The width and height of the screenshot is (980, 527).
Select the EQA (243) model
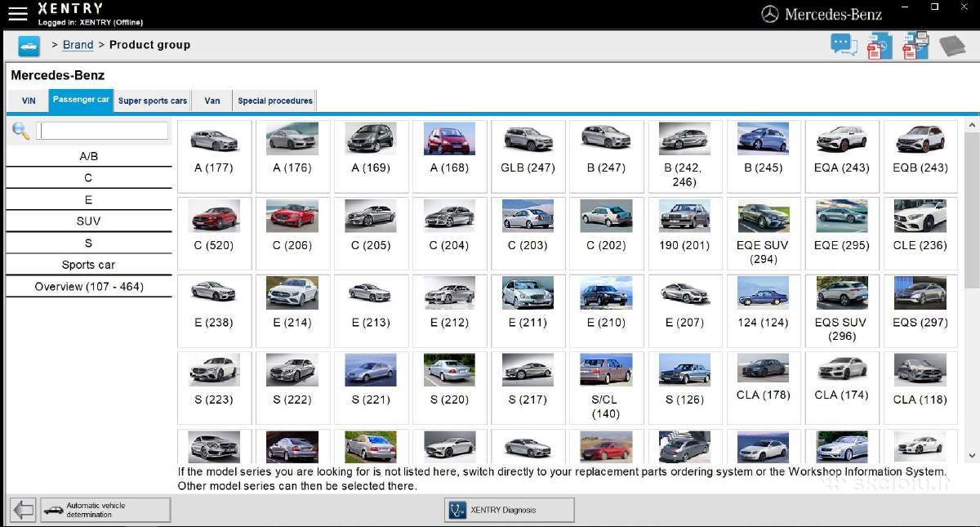(x=842, y=156)
